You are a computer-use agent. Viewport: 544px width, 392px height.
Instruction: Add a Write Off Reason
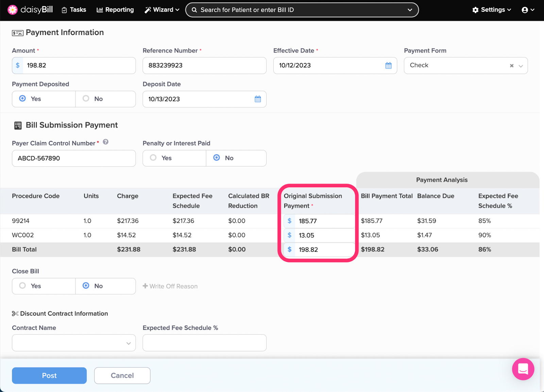pyautogui.click(x=170, y=286)
